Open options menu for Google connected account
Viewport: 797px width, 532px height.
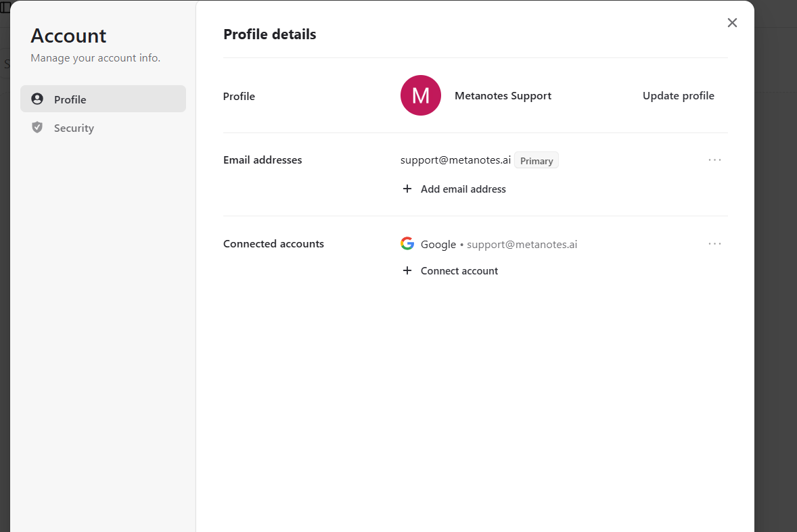(714, 243)
